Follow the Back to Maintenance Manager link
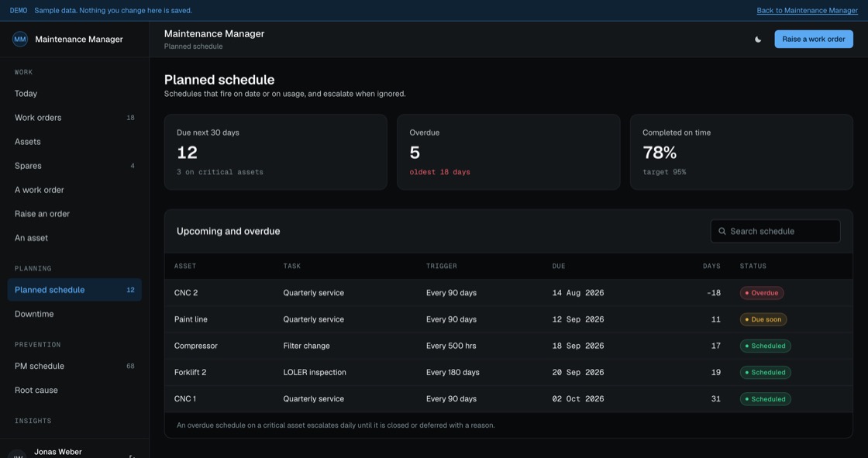Image resolution: width=868 pixels, height=458 pixels. pyautogui.click(x=807, y=11)
